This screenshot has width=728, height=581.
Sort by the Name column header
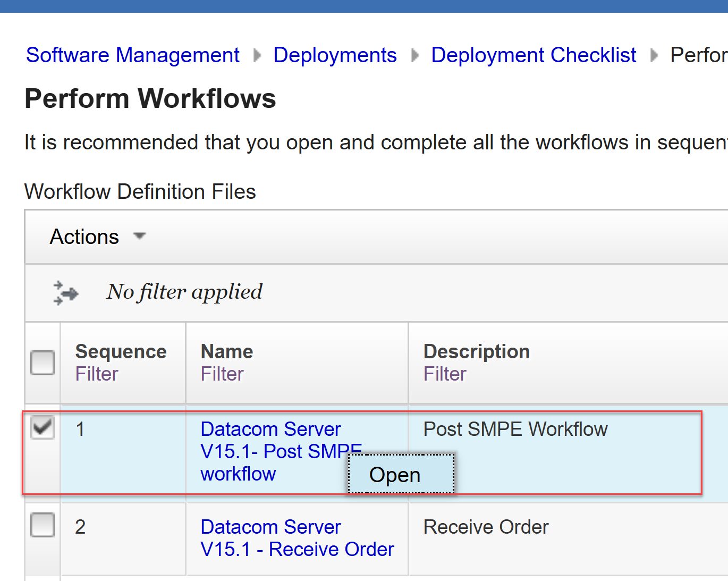click(227, 352)
